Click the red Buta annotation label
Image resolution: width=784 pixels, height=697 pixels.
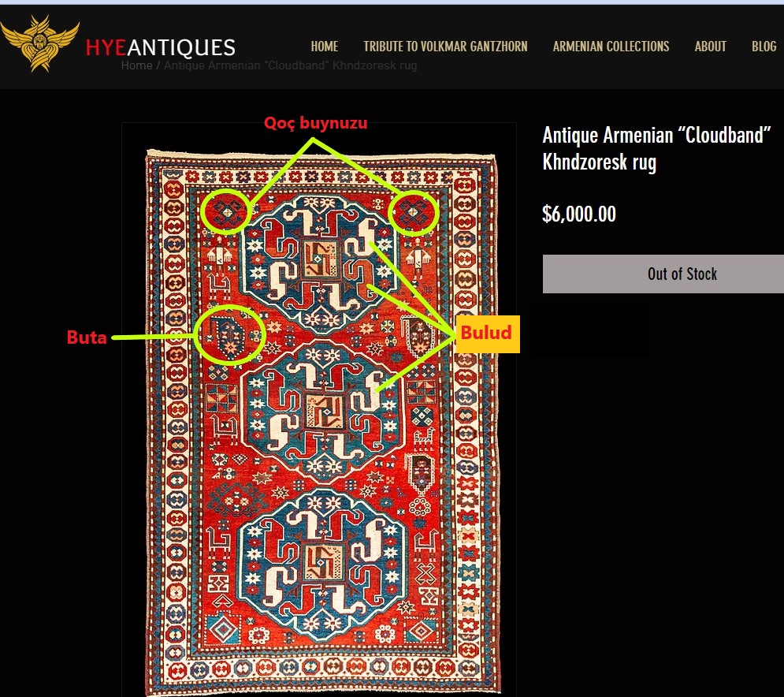pyautogui.click(x=87, y=337)
